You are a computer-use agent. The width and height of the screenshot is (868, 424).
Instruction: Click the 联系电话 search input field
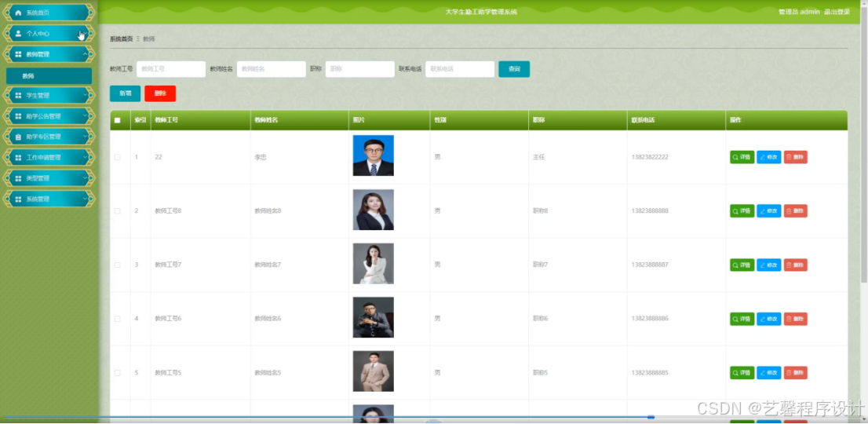[x=460, y=69]
